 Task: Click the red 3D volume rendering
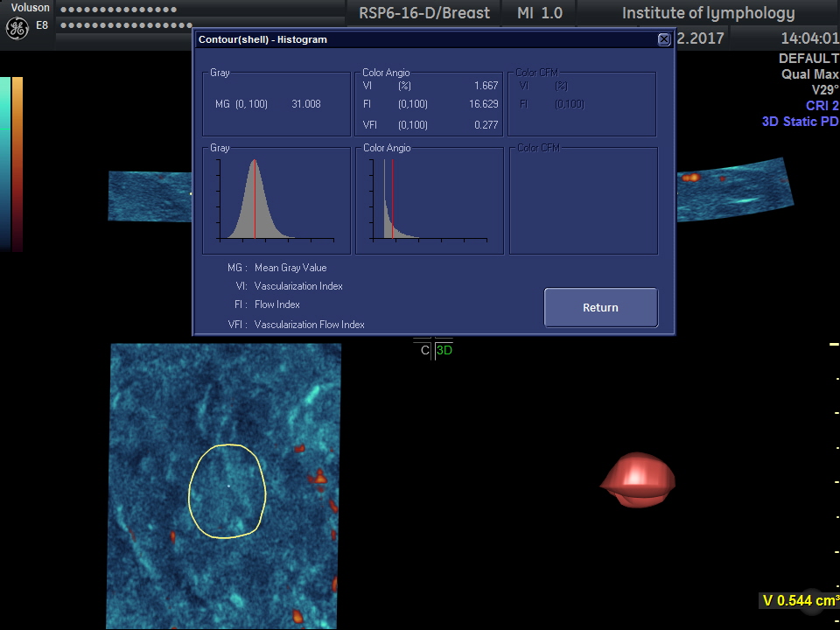637,479
